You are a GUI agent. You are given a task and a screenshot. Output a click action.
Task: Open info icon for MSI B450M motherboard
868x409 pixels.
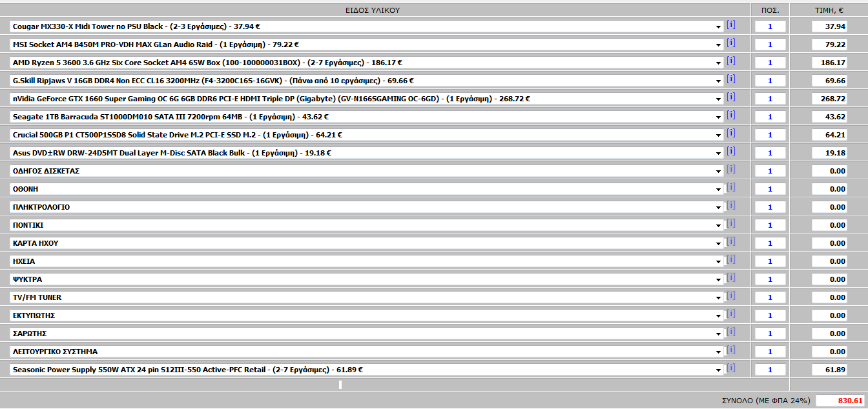point(730,43)
